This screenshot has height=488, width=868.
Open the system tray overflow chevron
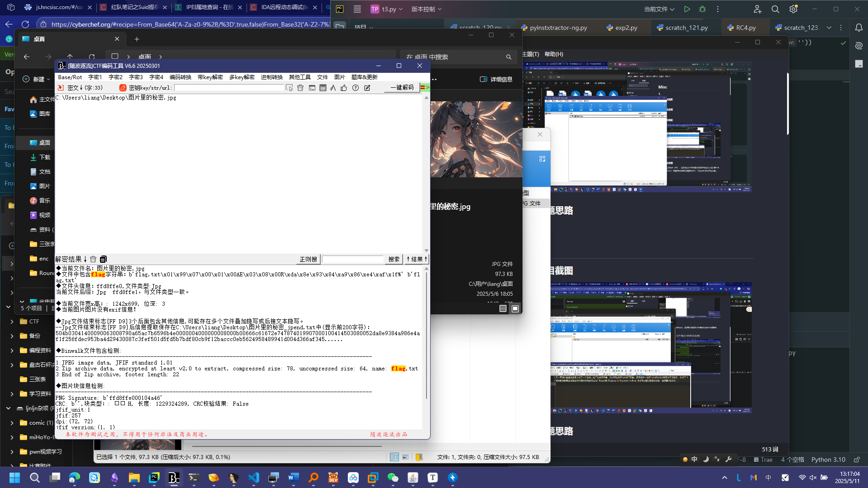pos(725,478)
